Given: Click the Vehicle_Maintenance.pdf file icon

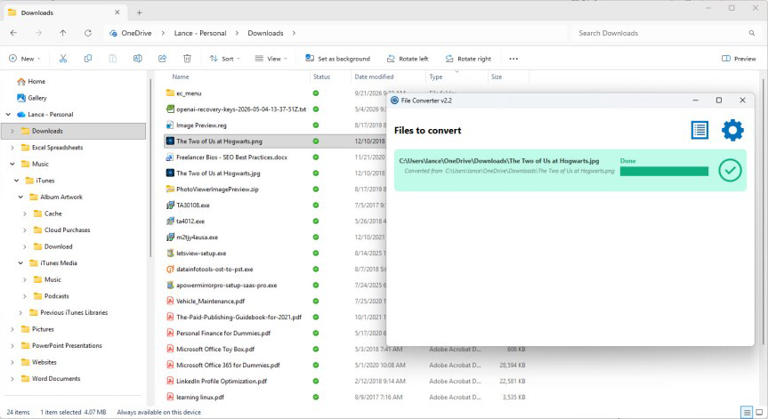Looking at the screenshot, I should (170, 301).
